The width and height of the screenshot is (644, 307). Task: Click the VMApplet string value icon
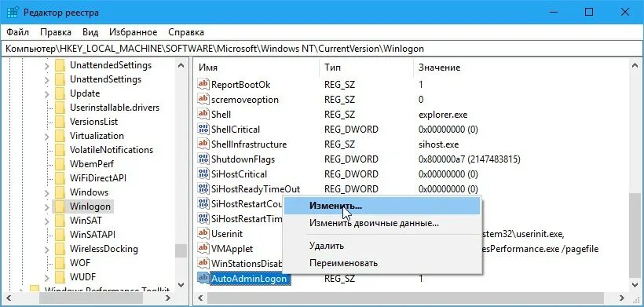[x=203, y=248]
